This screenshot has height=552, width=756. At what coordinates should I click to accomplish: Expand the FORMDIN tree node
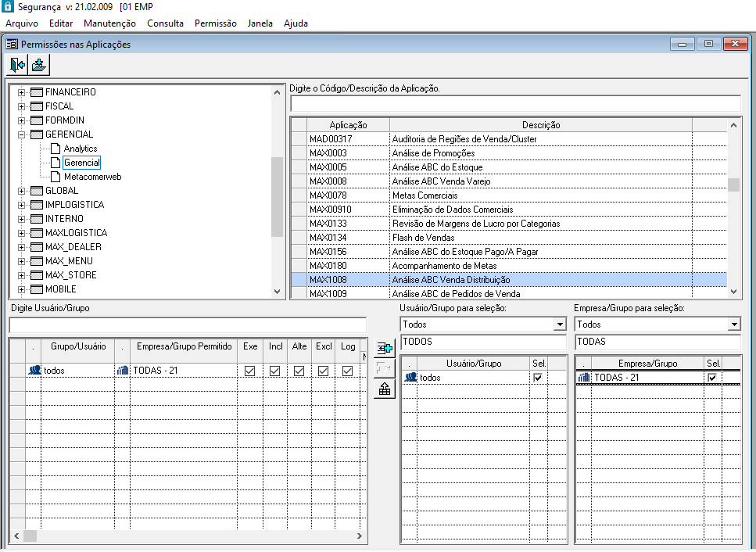[21, 120]
